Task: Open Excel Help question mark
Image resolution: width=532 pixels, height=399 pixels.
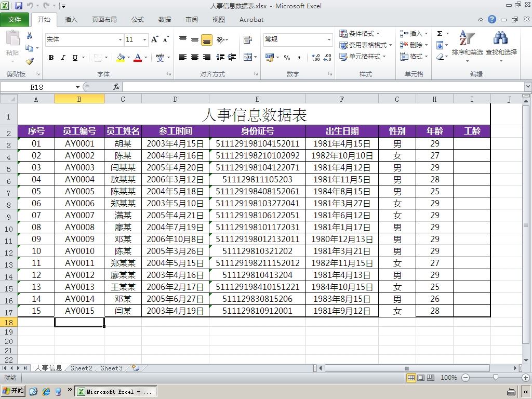Action: pyautogui.click(x=492, y=19)
